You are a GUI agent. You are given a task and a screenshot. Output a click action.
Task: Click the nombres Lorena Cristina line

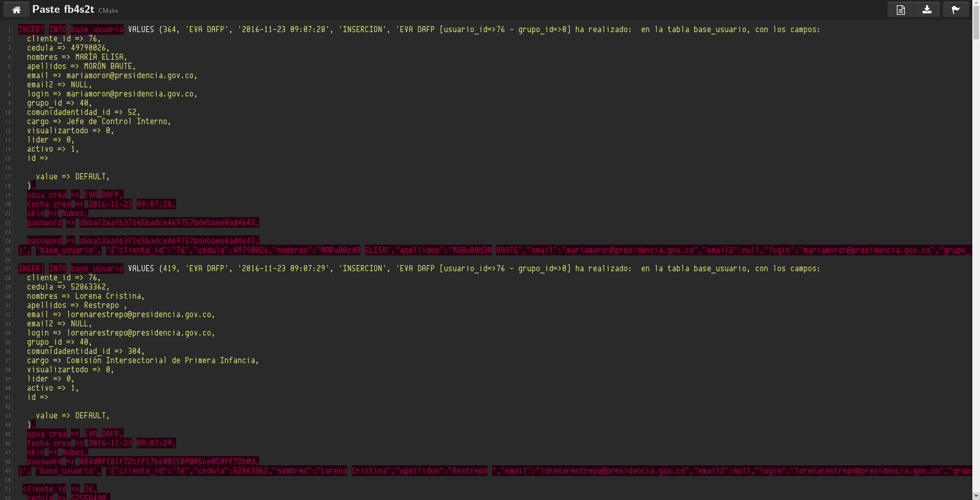click(x=86, y=296)
